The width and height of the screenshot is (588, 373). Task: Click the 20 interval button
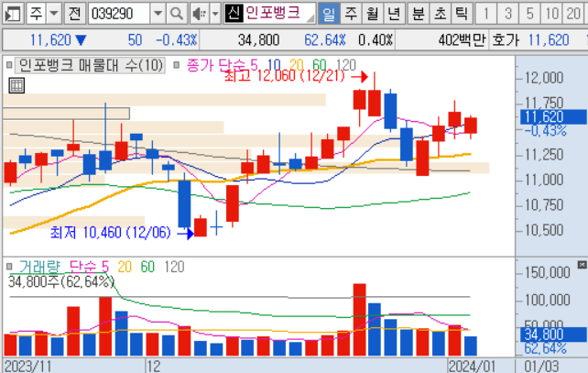pos(573,14)
